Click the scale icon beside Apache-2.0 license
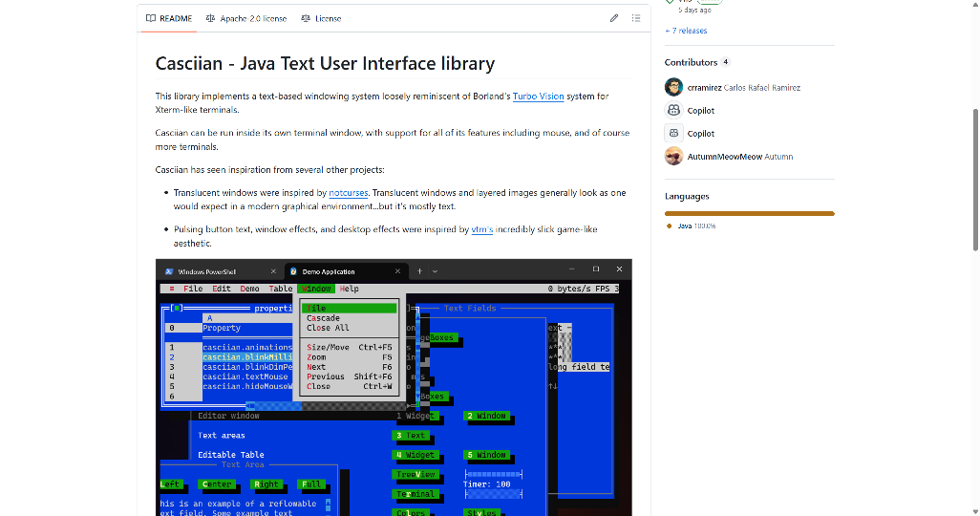The height and width of the screenshot is (516, 980). (x=210, y=18)
